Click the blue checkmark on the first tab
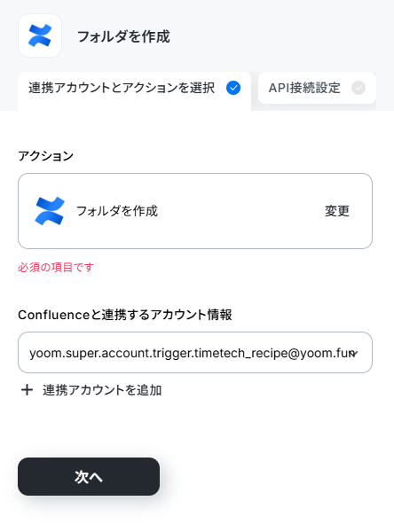 click(x=233, y=88)
